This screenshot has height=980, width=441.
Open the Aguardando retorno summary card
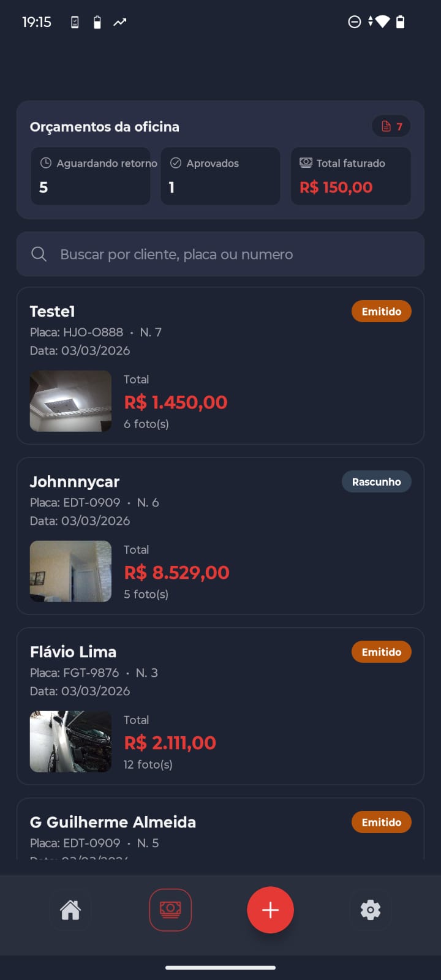pyautogui.click(x=91, y=176)
